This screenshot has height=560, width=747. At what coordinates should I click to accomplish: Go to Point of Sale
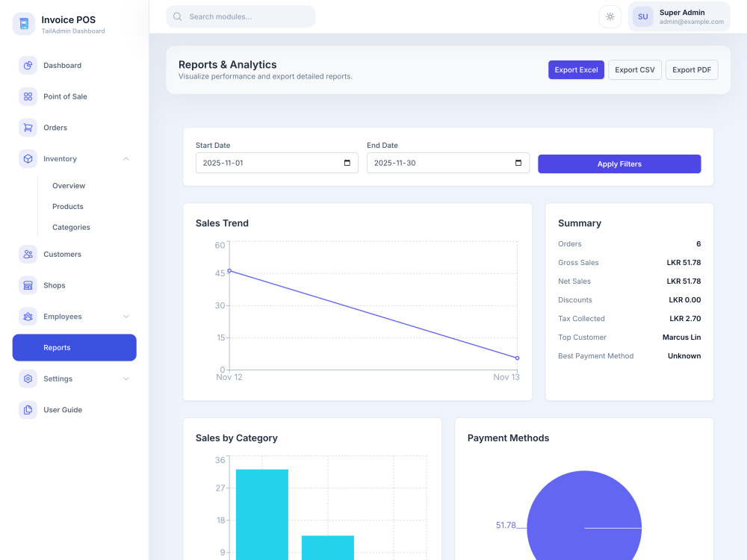(74, 96)
